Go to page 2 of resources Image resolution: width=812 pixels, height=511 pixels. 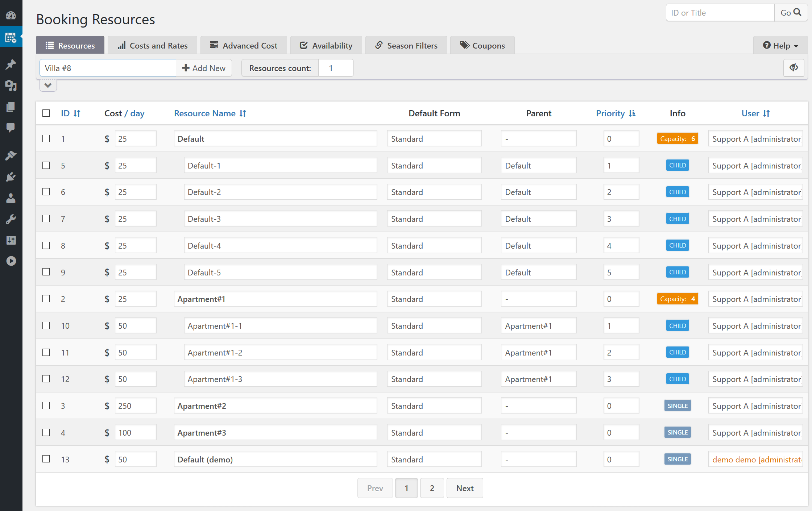[432, 488]
